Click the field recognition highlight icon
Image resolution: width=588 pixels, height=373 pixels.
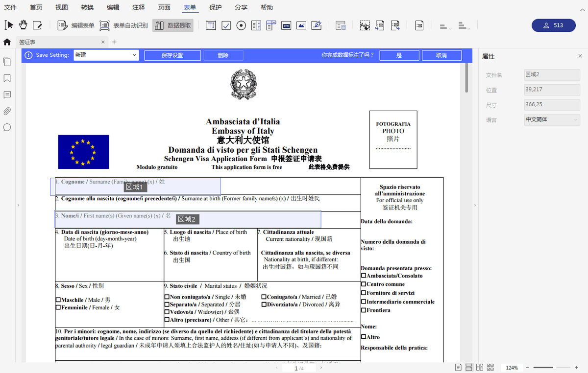[365, 25]
